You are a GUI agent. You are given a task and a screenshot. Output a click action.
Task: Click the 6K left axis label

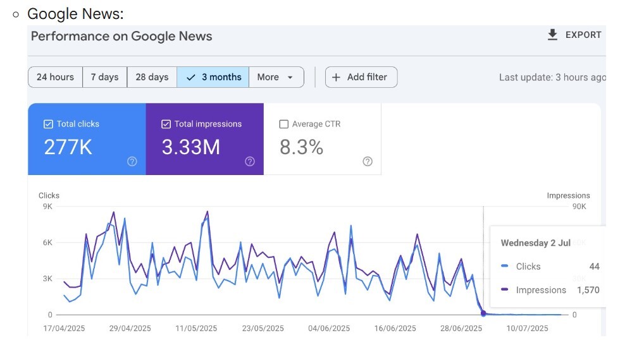tap(47, 243)
